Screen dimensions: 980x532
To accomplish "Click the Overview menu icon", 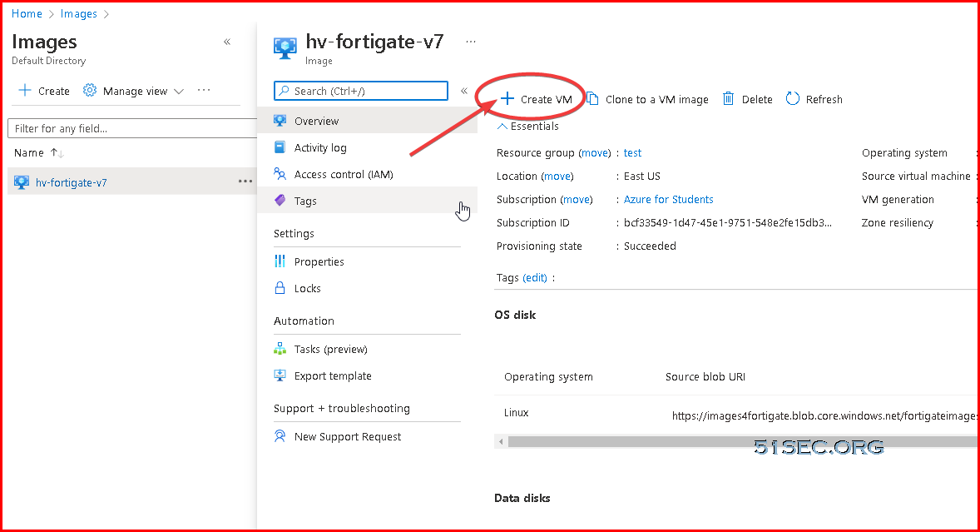I will point(280,121).
